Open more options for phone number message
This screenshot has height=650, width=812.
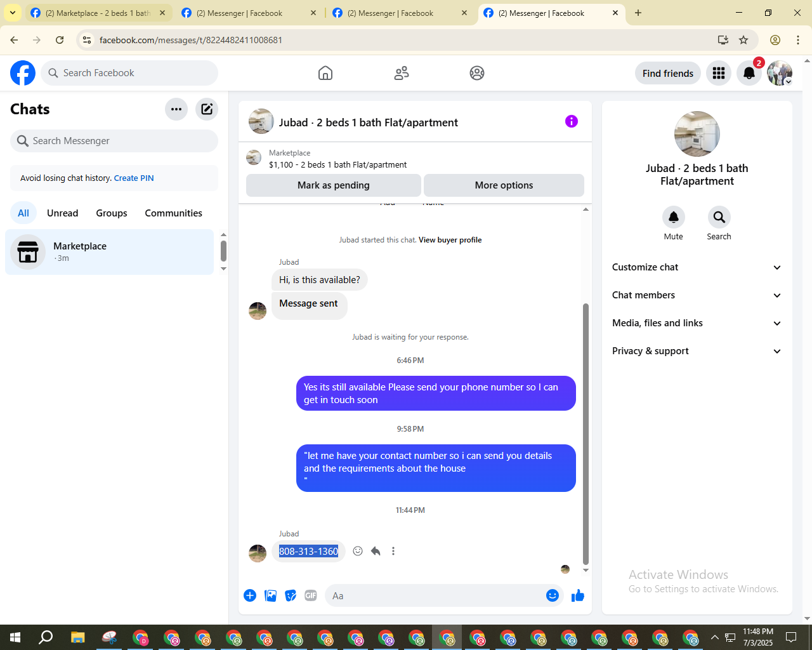coord(393,551)
